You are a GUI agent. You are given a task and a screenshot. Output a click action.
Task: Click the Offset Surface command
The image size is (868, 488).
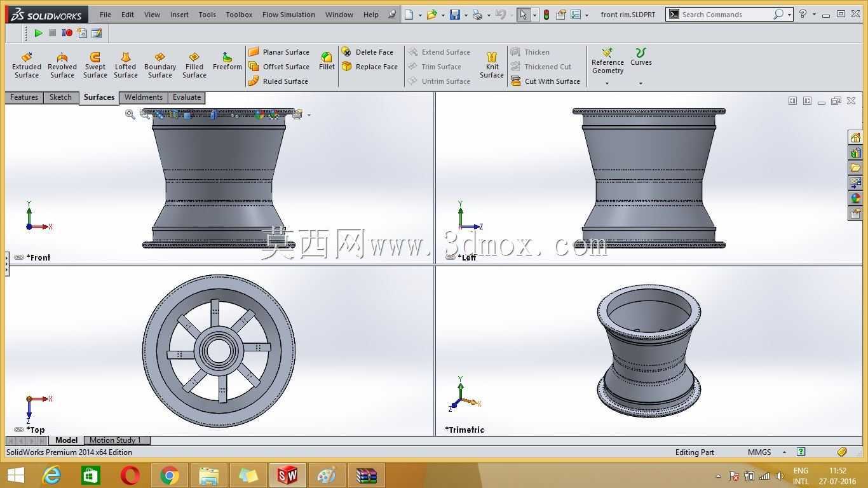[x=279, y=67]
